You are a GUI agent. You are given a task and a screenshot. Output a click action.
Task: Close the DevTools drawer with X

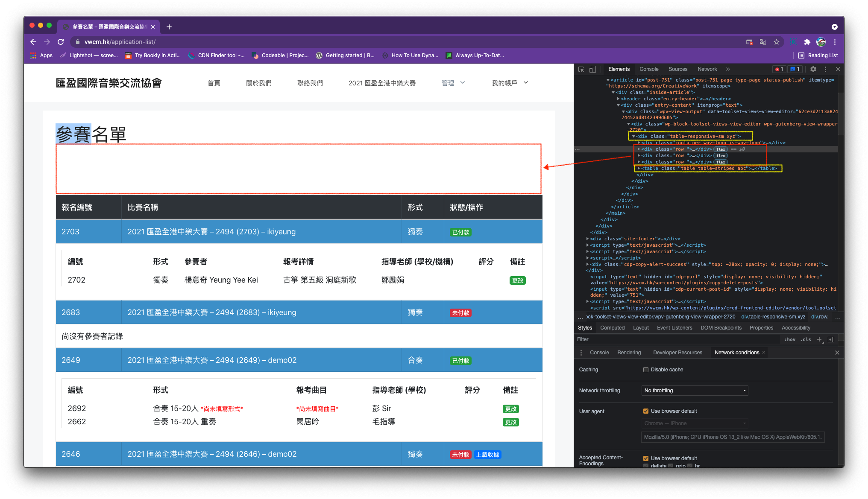(x=837, y=353)
